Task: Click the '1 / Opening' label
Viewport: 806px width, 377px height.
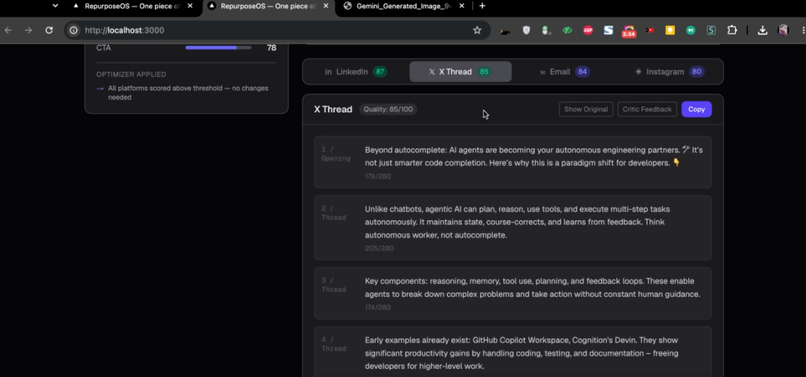Action: pos(336,154)
